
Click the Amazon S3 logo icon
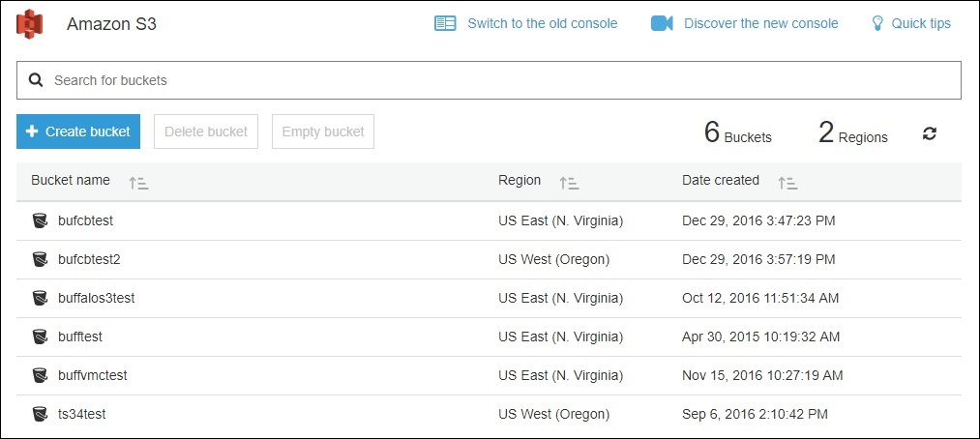30,23
